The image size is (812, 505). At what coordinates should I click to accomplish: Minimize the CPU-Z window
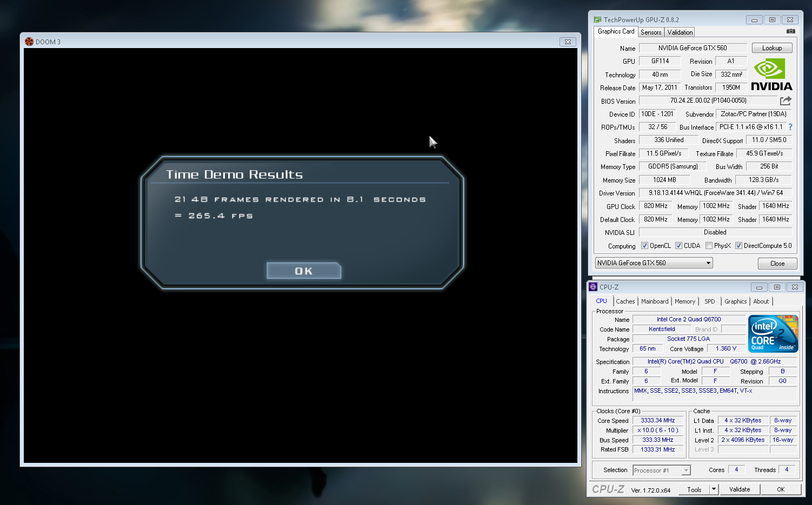(x=759, y=287)
